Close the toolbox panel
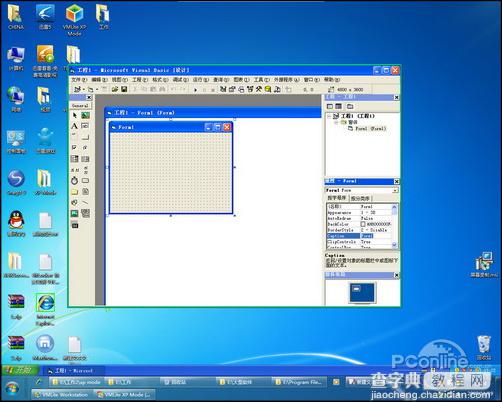Screen dimensions: 502x402 (89, 97)
